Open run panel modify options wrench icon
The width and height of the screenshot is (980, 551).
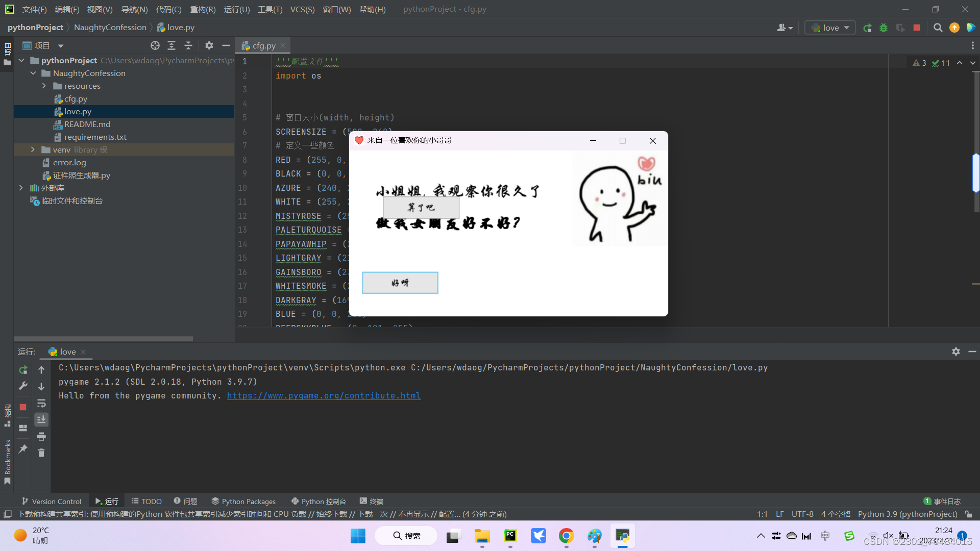coord(23,386)
